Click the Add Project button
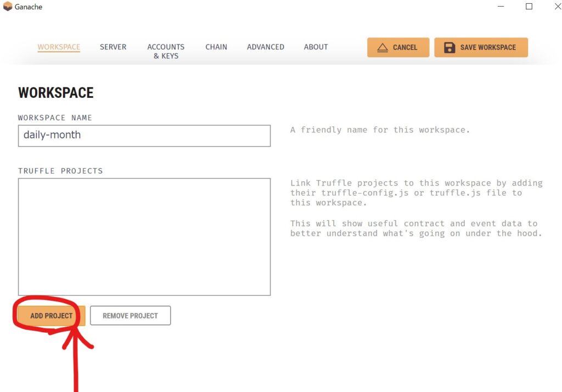This screenshot has width=562, height=392. [51, 316]
